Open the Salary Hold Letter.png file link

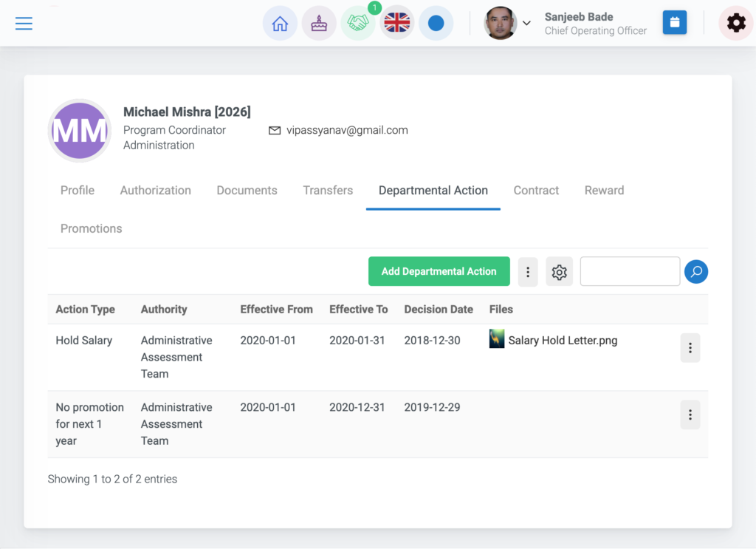(x=563, y=341)
